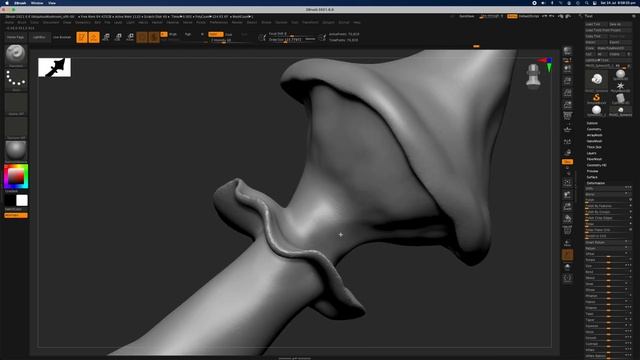Select the current sculpting brush thumbnail
The image size is (640, 360).
tap(16, 54)
